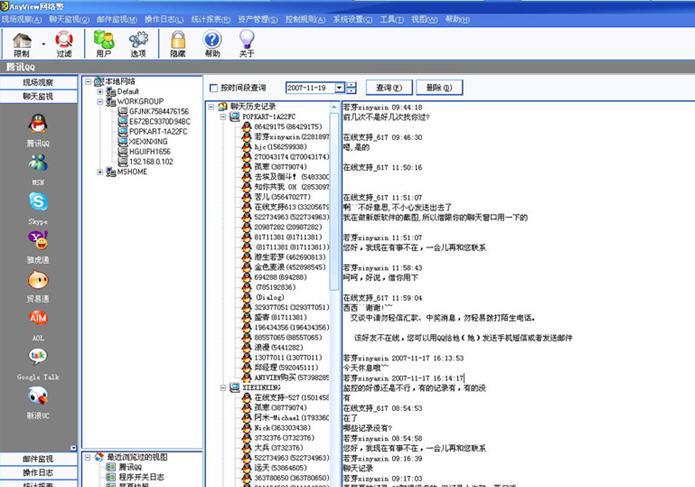Viewport: 695px width, 487px height.
Task: Expand the Default network group
Action: (x=100, y=92)
